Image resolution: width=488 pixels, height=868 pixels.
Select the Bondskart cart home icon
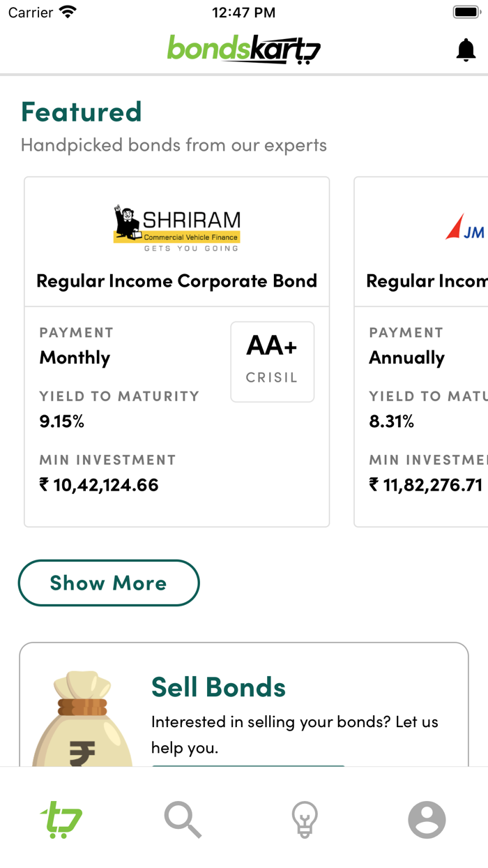click(x=61, y=819)
